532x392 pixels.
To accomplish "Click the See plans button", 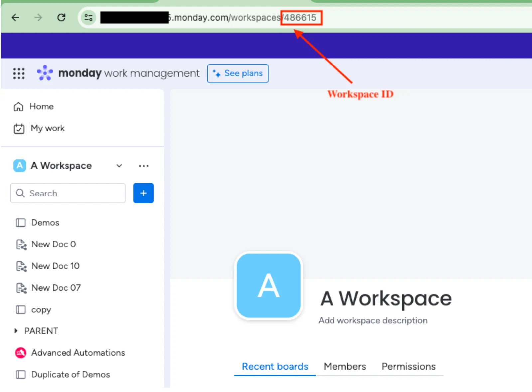I will (238, 73).
